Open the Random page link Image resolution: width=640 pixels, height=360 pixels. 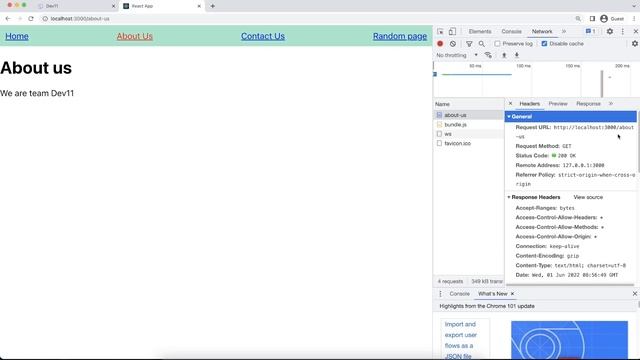(x=400, y=36)
